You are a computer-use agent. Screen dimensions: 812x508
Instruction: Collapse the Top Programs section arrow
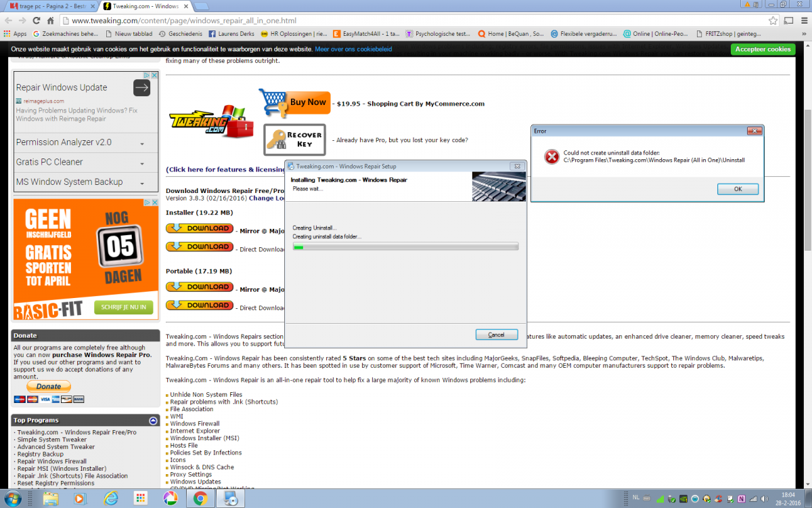153,421
